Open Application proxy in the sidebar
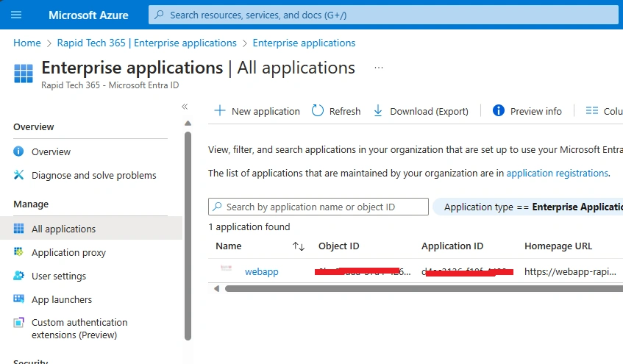 [68, 253]
